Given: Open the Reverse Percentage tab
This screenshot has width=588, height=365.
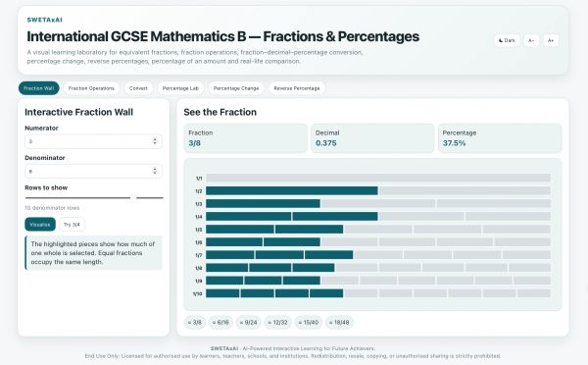Looking at the screenshot, I should tap(297, 88).
